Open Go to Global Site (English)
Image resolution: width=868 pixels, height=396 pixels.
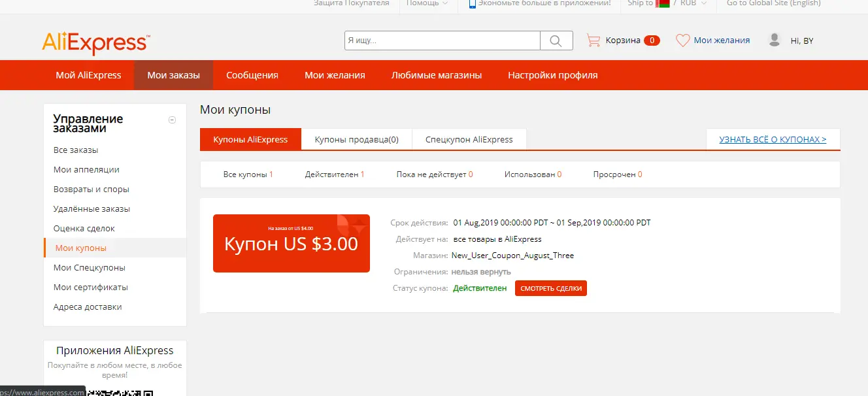pyautogui.click(x=774, y=3)
